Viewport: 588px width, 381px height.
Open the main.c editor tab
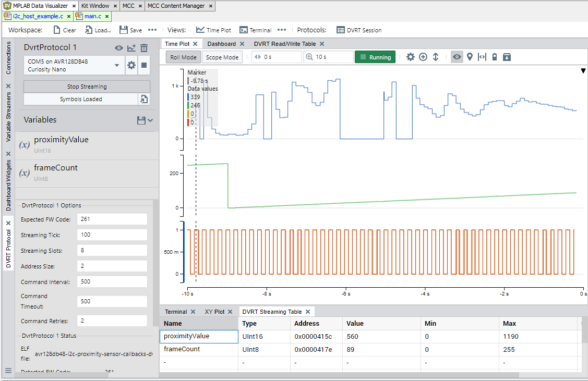coord(93,16)
